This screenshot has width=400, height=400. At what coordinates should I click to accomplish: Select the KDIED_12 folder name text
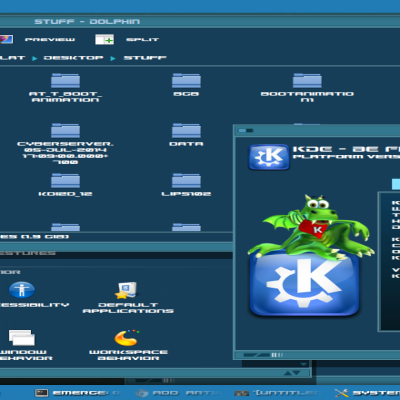65,194
